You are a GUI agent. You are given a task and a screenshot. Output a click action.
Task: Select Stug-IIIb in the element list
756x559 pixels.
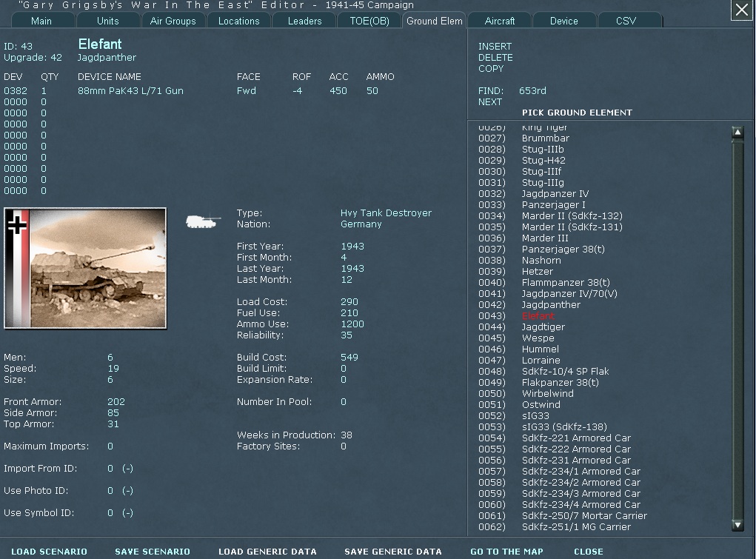(x=543, y=149)
